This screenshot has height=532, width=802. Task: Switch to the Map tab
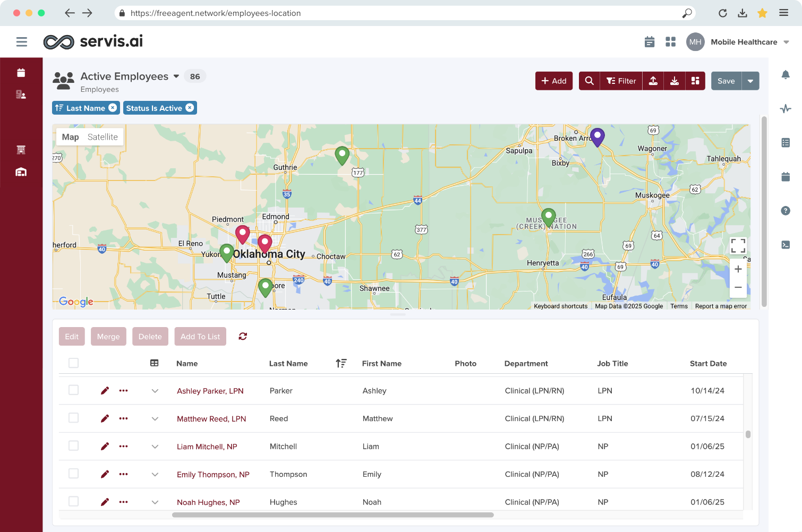[70, 137]
